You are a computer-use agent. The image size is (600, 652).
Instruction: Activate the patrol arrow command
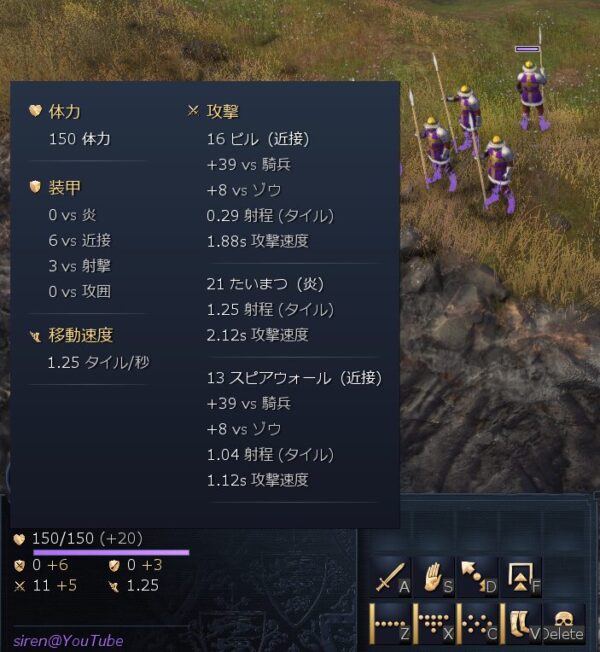coord(478,577)
